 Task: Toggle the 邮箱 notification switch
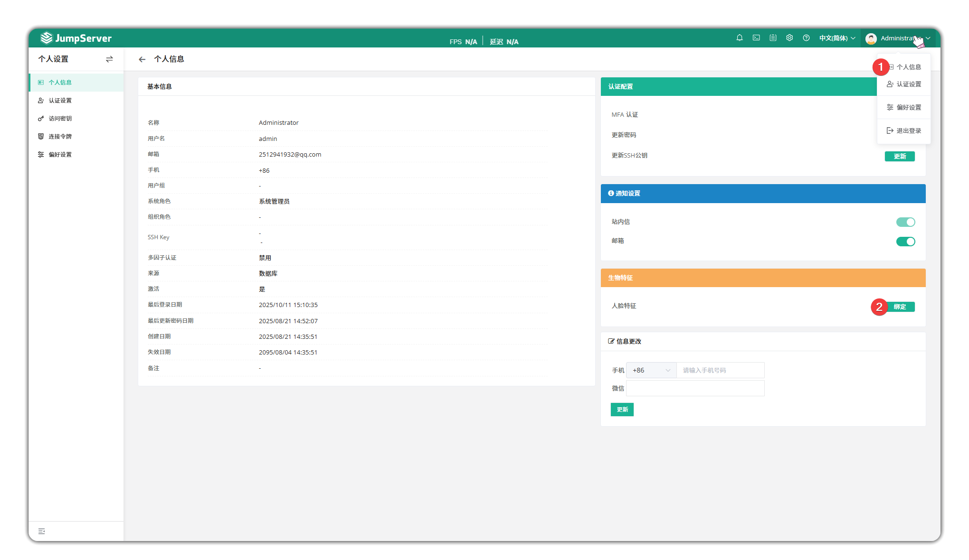[905, 242]
